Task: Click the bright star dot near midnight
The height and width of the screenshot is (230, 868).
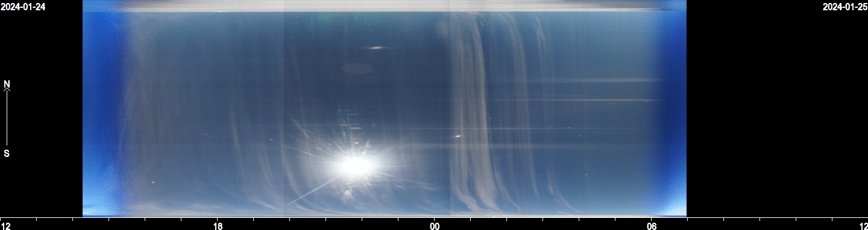Action: pos(459,136)
